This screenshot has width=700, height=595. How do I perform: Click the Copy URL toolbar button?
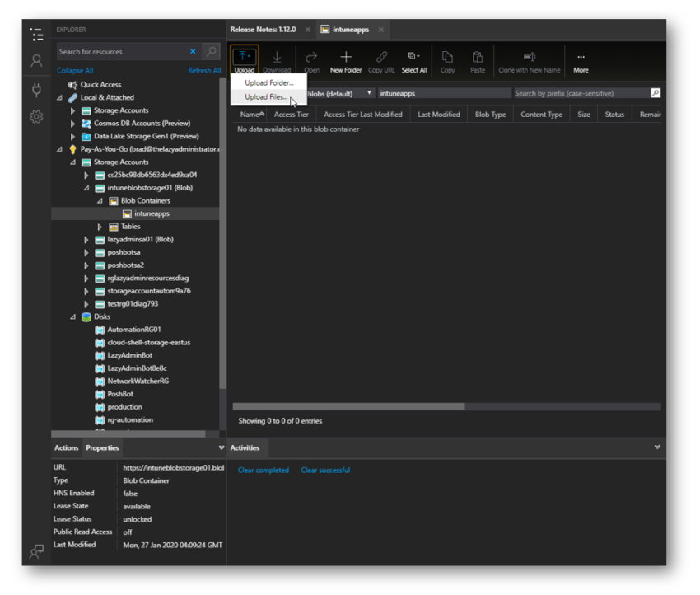[x=381, y=61]
